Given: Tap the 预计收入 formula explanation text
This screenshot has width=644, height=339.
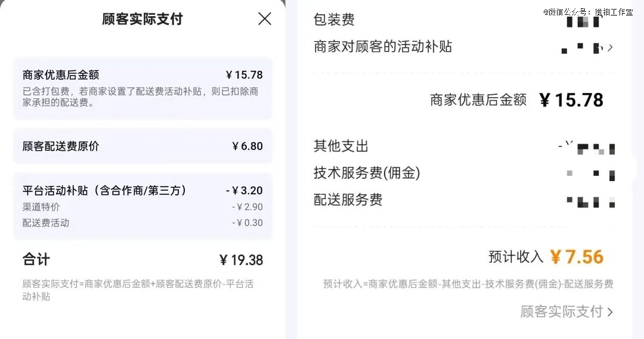Looking at the screenshot, I should [468, 285].
